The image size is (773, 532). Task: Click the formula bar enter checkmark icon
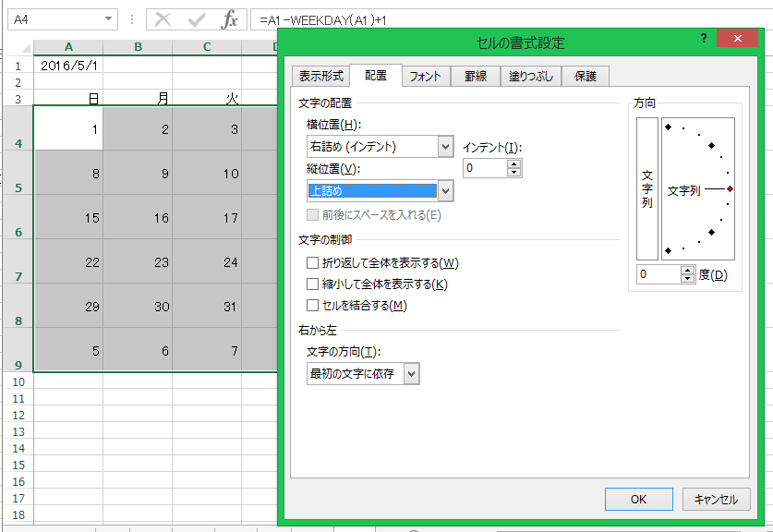coord(196,19)
